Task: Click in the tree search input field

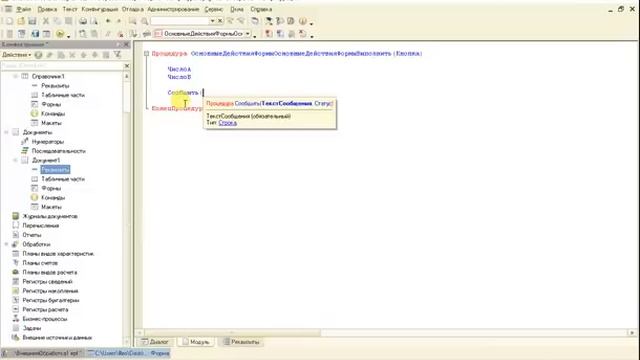Action: click(x=62, y=65)
